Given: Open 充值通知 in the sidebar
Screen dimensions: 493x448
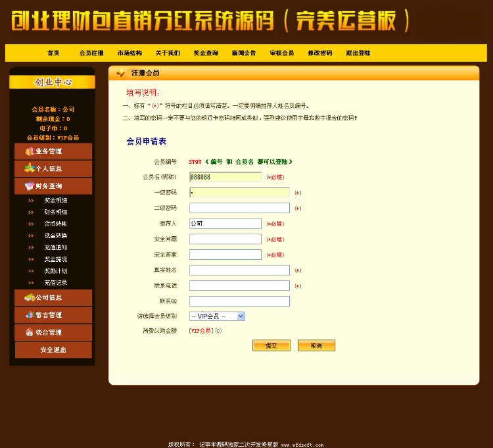Looking at the screenshot, I should coord(56,247).
